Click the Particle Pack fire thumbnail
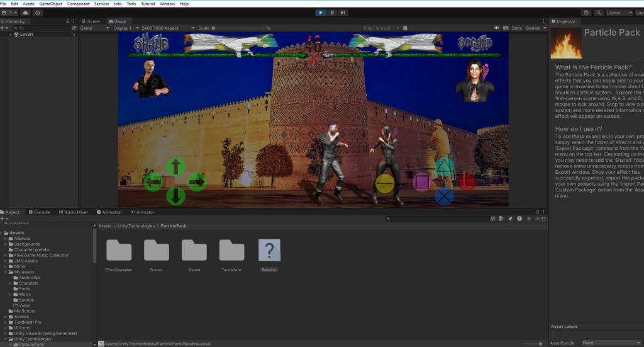This screenshot has width=644, height=347. (x=566, y=43)
